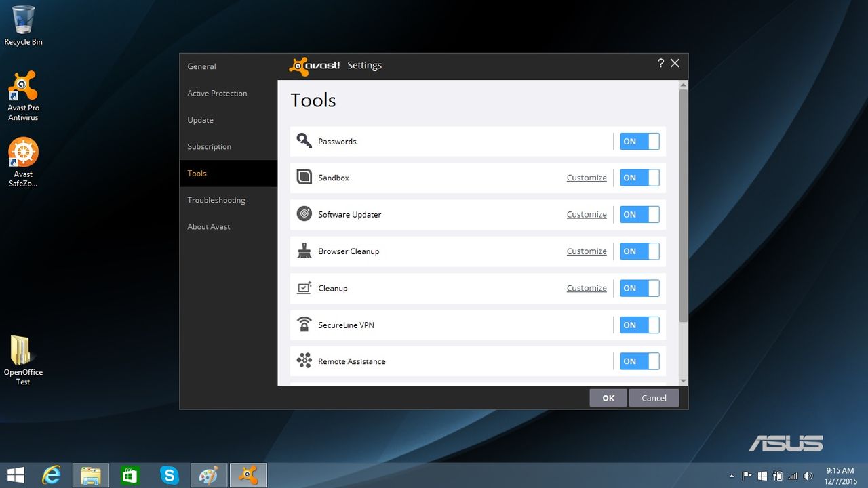
Task: Click the Cancel button
Action: point(654,398)
